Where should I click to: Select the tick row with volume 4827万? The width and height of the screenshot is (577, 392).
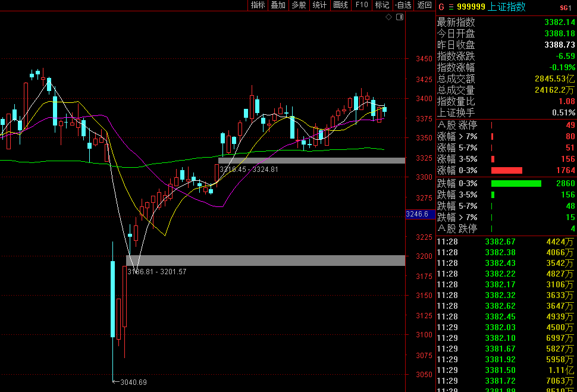pos(506,274)
